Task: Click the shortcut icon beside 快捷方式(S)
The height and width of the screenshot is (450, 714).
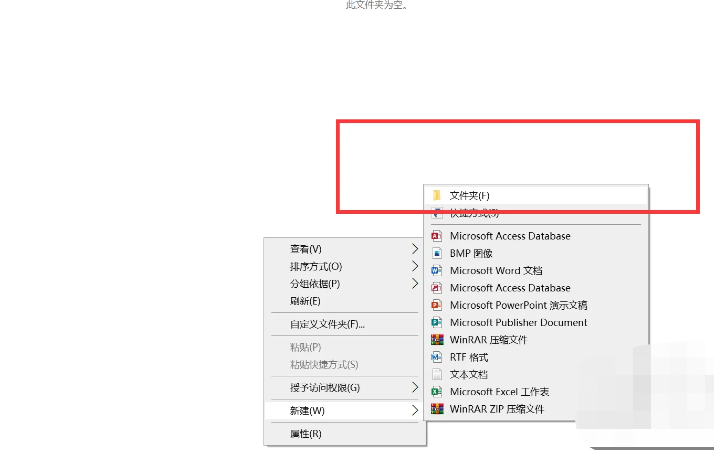Action: 437,213
